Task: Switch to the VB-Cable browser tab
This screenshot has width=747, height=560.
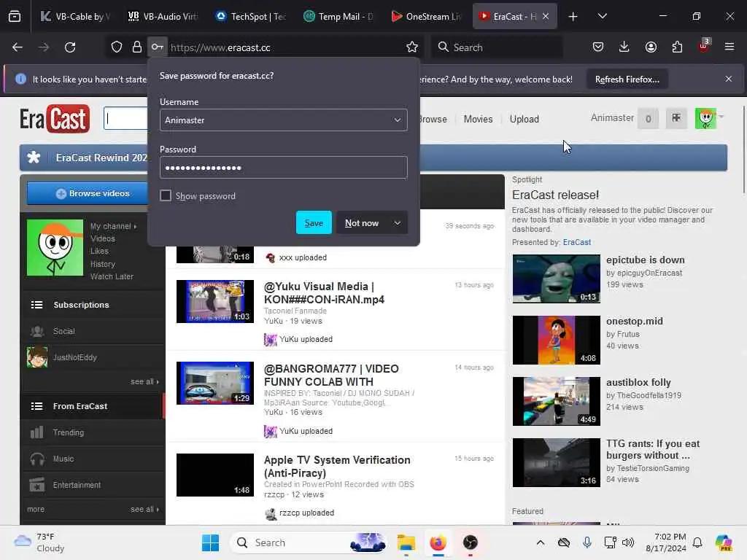Action: pyautogui.click(x=76, y=16)
